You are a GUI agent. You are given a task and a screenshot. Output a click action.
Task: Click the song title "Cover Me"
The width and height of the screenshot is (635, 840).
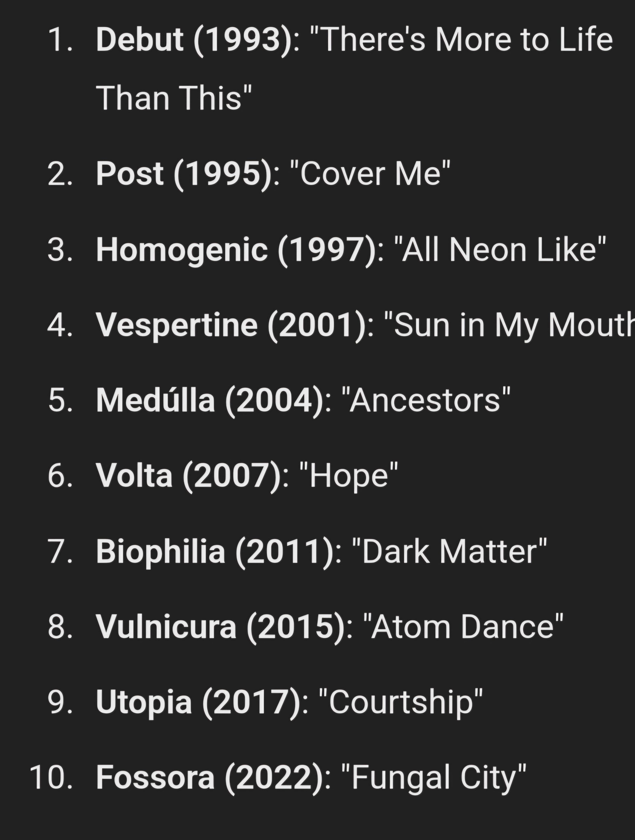370,174
